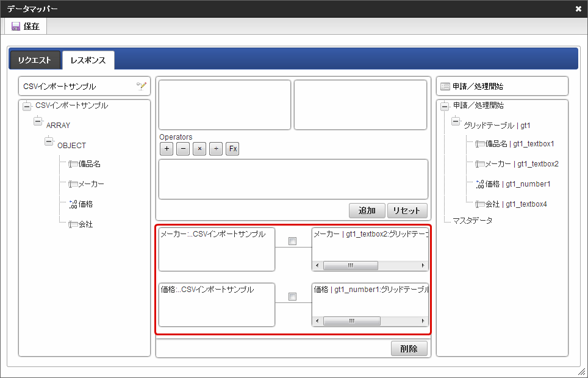
Task: Click the text field icon of 備品名 in left tree
Action: 73,164
